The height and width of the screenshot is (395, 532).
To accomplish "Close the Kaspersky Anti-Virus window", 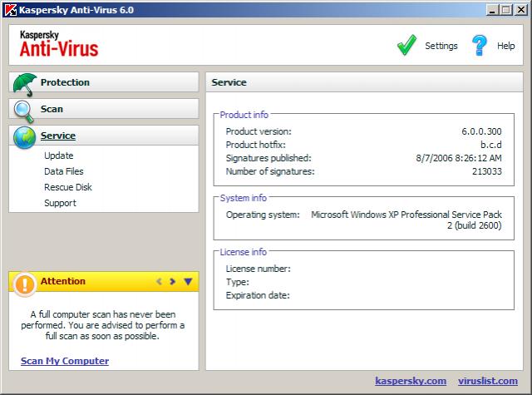I will [x=521, y=10].
